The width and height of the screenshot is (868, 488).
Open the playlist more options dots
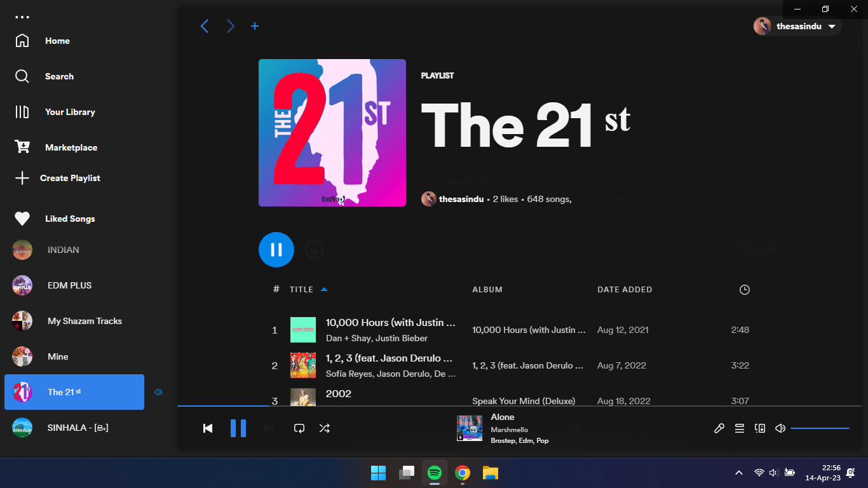pos(350,250)
